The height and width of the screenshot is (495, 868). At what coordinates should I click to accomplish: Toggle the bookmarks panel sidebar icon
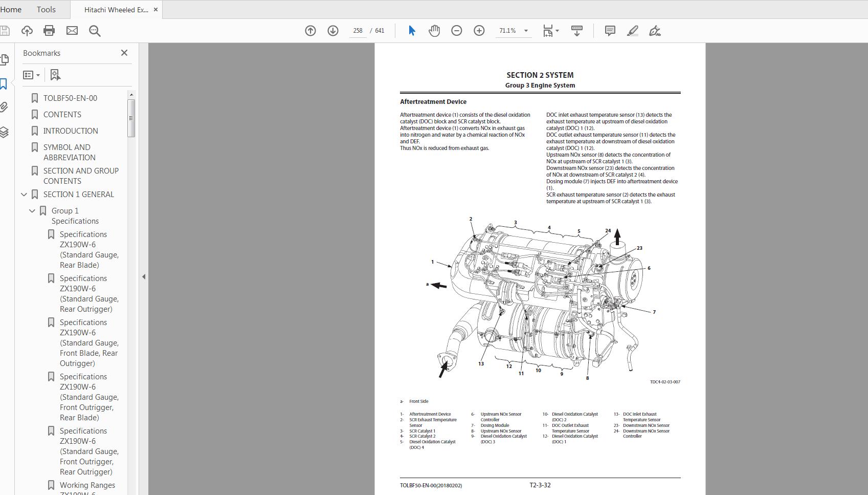(x=4, y=84)
